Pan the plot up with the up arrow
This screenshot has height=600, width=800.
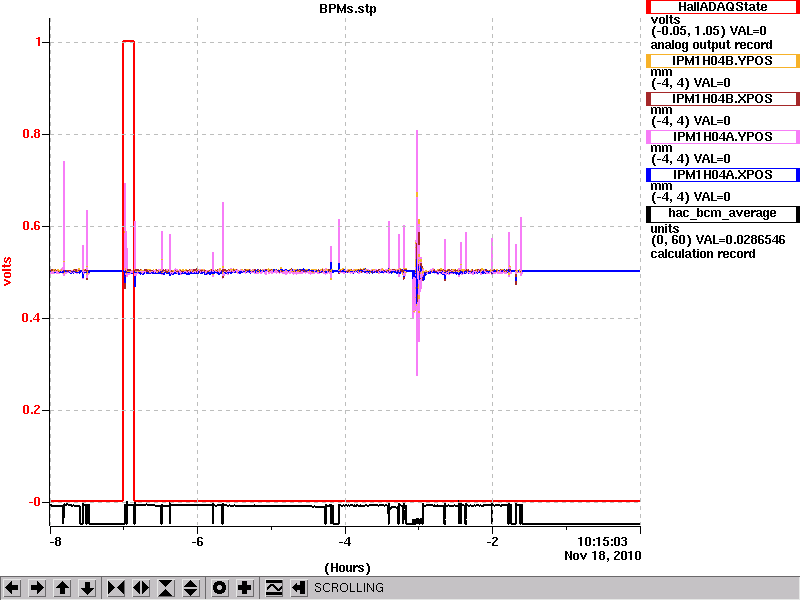pyautogui.click(x=62, y=588)
